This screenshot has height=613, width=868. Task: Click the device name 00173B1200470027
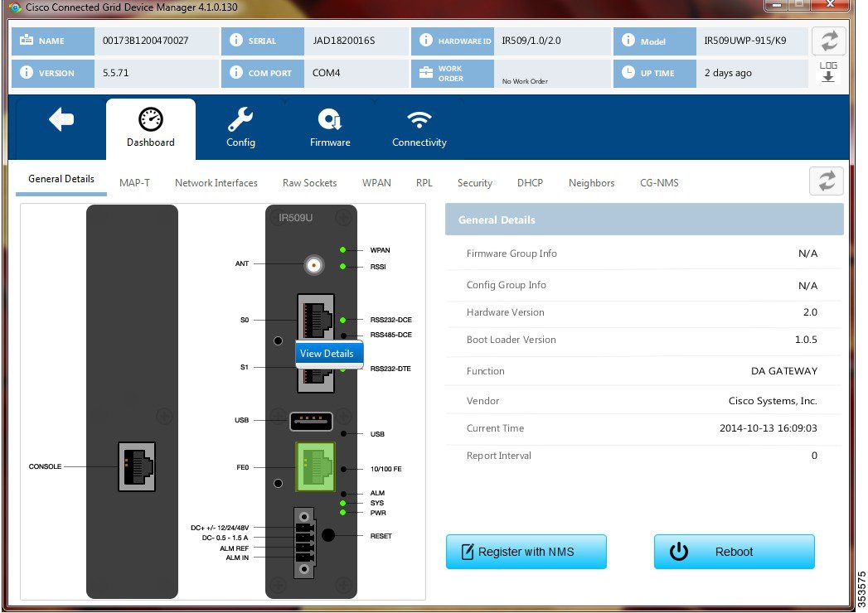pos(146,41)
